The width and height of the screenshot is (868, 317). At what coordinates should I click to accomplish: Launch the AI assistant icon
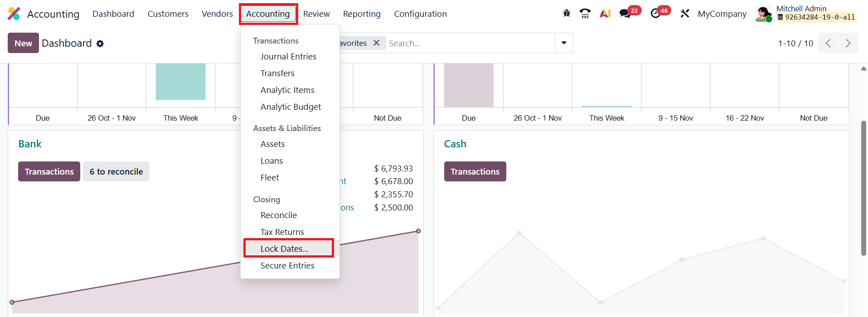coord(605,14)
